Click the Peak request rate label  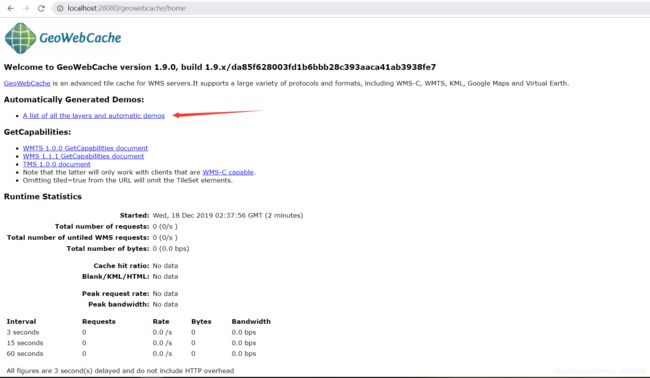[116, 293]
